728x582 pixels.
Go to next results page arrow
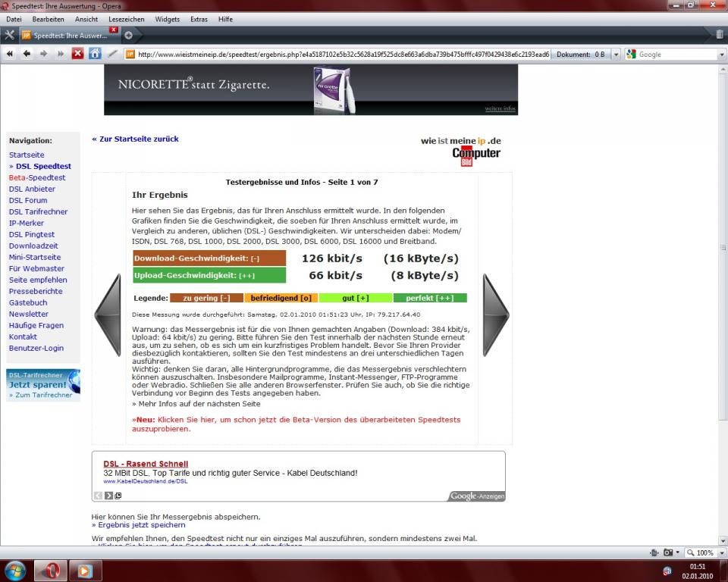(x=495, y=315)
